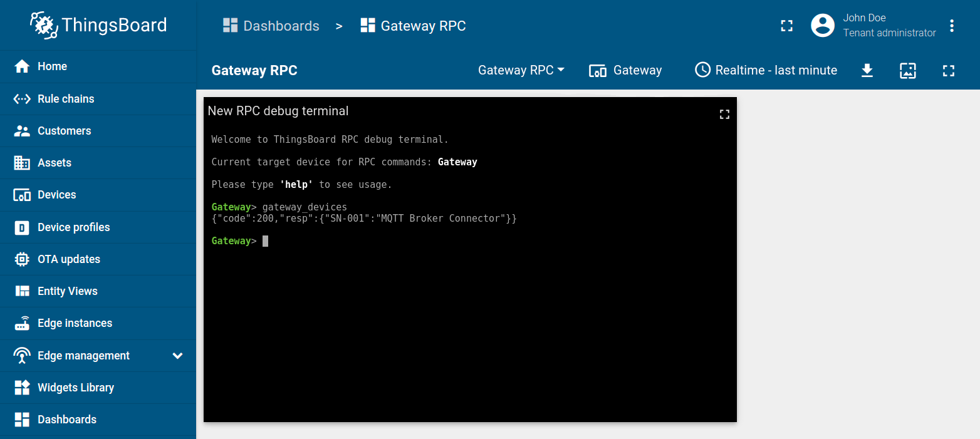This screenshot has width=980, height=439.
Task: Click Gateway RPC dashboard title
Action: (254, 70)
